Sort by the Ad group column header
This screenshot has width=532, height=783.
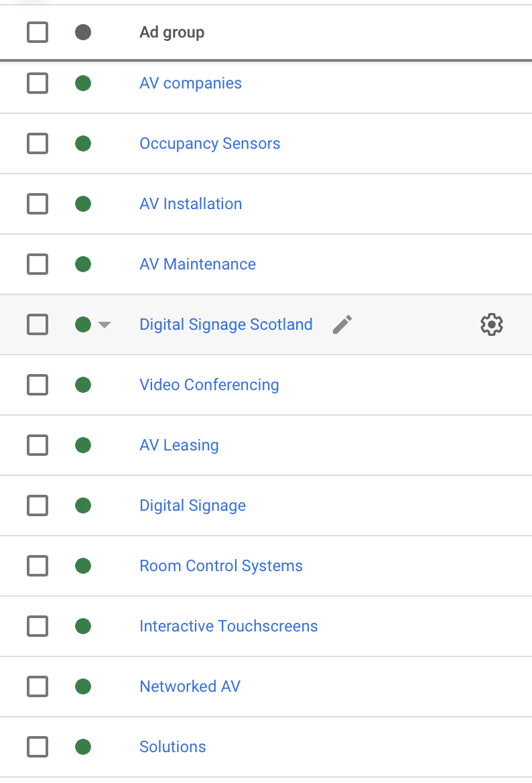[x=172, y=32]
